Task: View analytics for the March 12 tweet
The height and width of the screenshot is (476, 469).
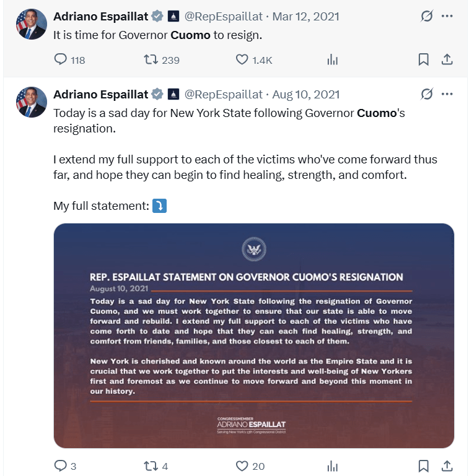Action: (x=333, y=59)
